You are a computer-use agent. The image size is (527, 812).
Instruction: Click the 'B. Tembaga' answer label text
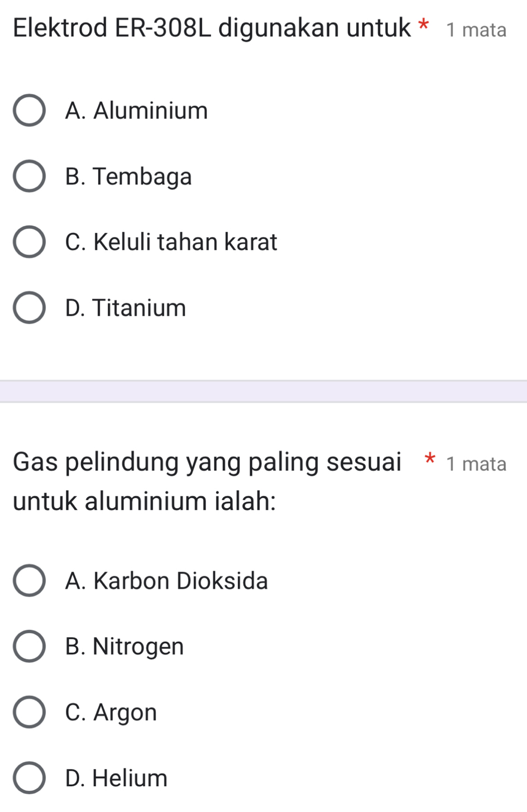pyautogui.click(x=128, y=176)
